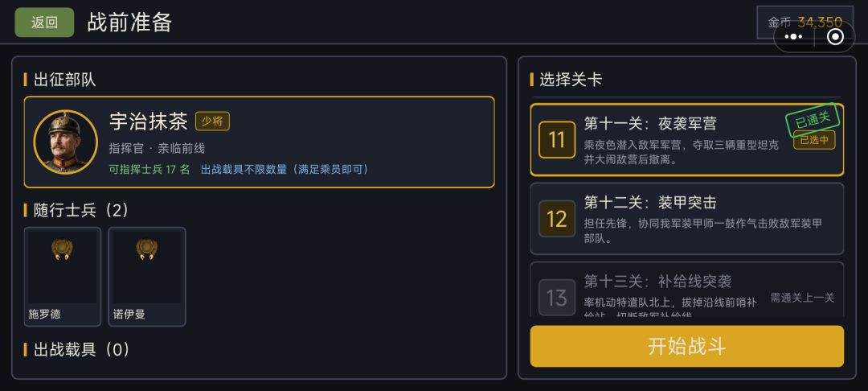Open the 施罗德 soldier card
The height and width of the screenshot is (391, 868).
63,277
